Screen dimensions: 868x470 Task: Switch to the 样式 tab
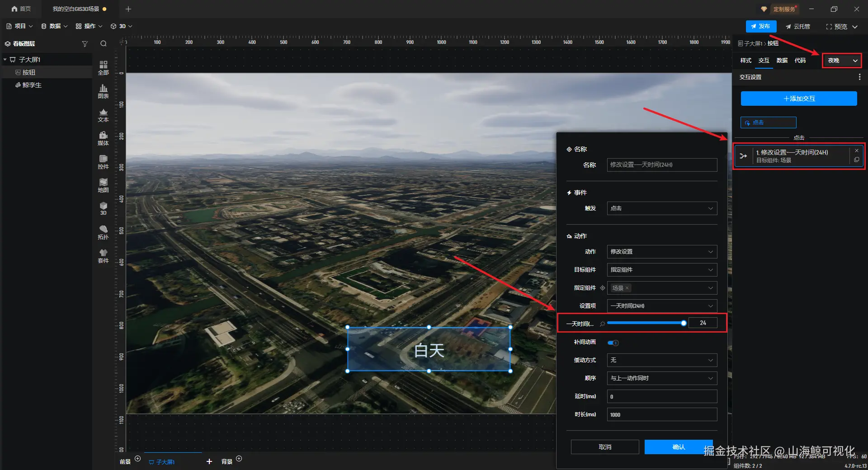(x=746, y=61)
